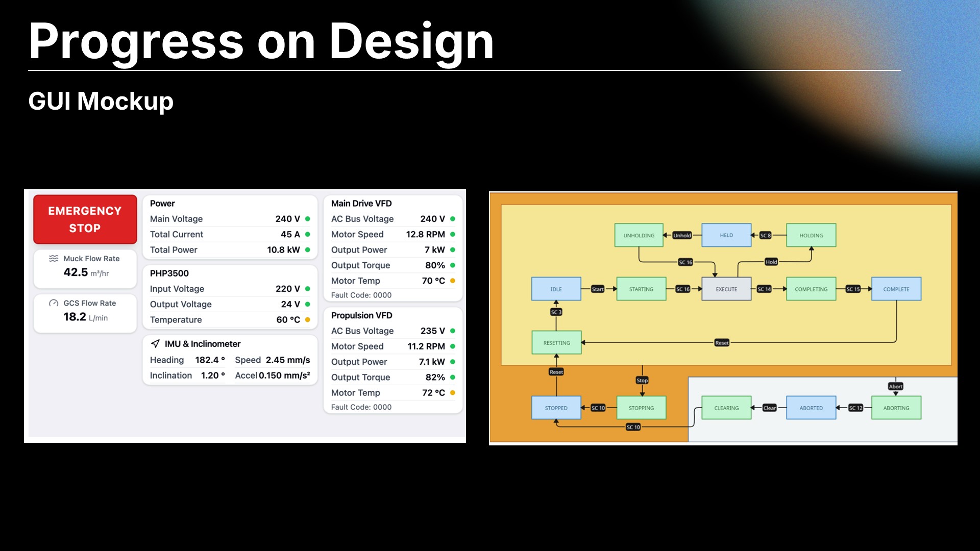The height and width of the screenshot is (551, 980).
Task: Select the EXECUTE state box in the diagram
Action: (726, 289)
